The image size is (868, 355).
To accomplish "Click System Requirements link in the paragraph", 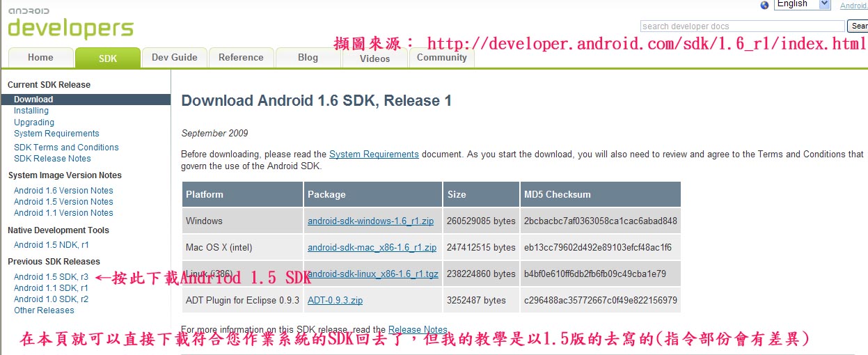I will (374, 155).
